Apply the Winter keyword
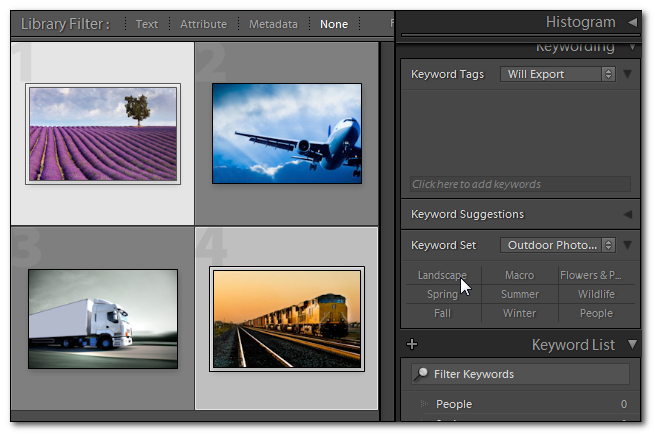The width and height of the screenshot is (653, 433). click(x=519, y=313)
